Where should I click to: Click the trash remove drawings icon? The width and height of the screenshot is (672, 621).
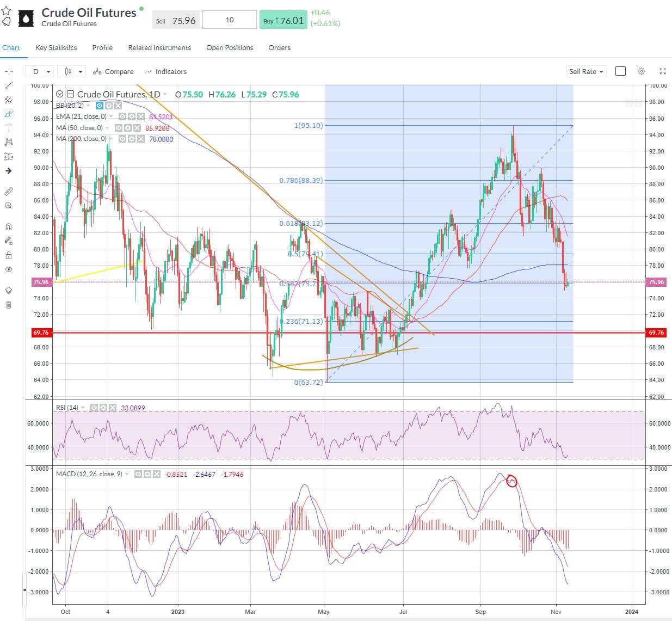point(8,305)
